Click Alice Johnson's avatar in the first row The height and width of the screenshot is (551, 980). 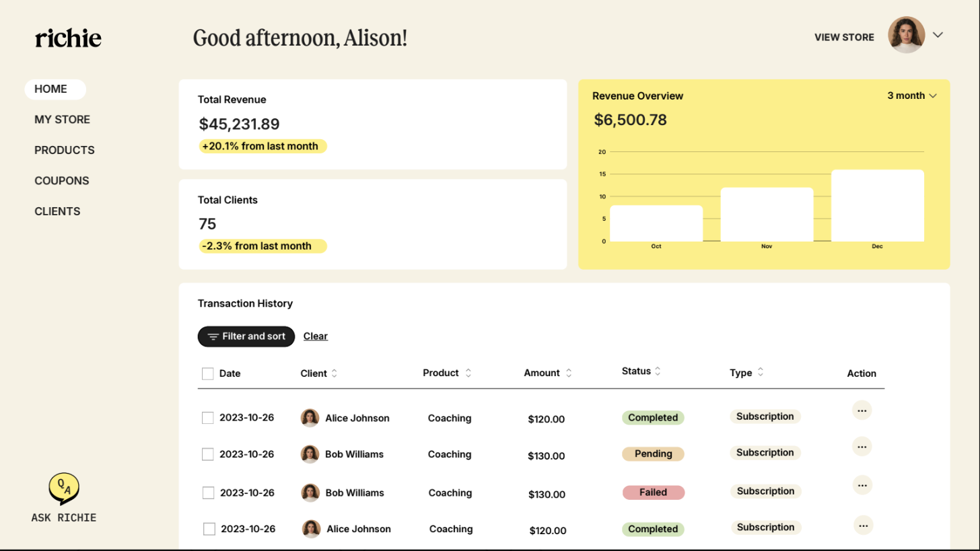click(310, 418)
